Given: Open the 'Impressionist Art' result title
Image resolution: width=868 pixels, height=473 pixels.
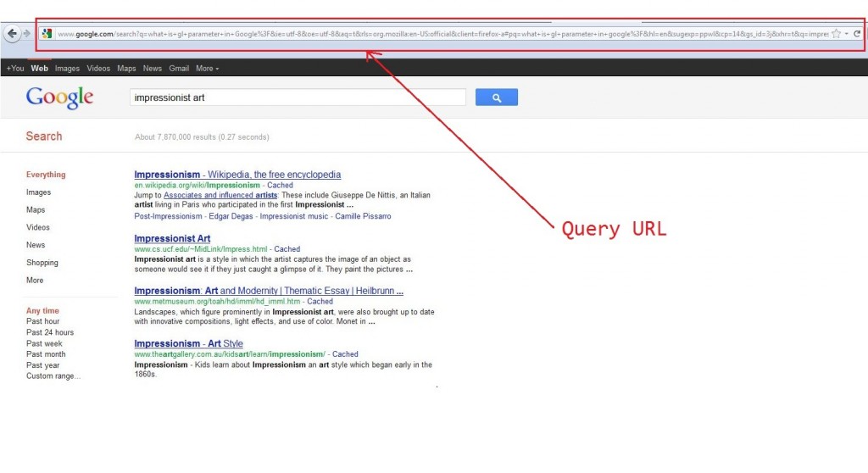Looking at the screenshot, I should (172, 239).
